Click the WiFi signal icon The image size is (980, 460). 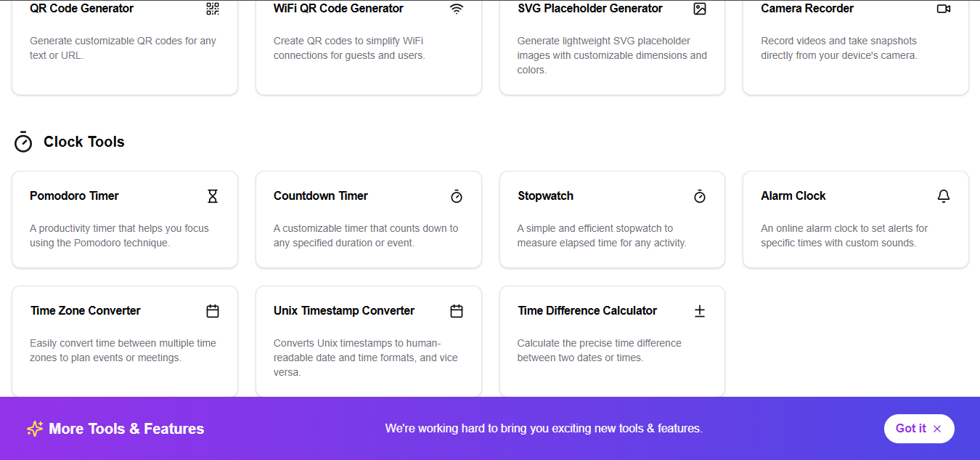pos(456,9)
